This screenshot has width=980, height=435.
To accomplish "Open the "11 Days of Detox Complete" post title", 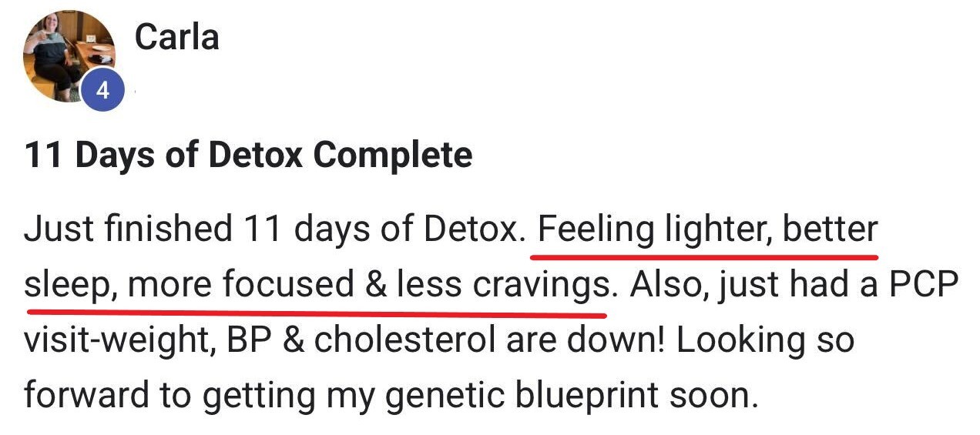I will 248,155.
